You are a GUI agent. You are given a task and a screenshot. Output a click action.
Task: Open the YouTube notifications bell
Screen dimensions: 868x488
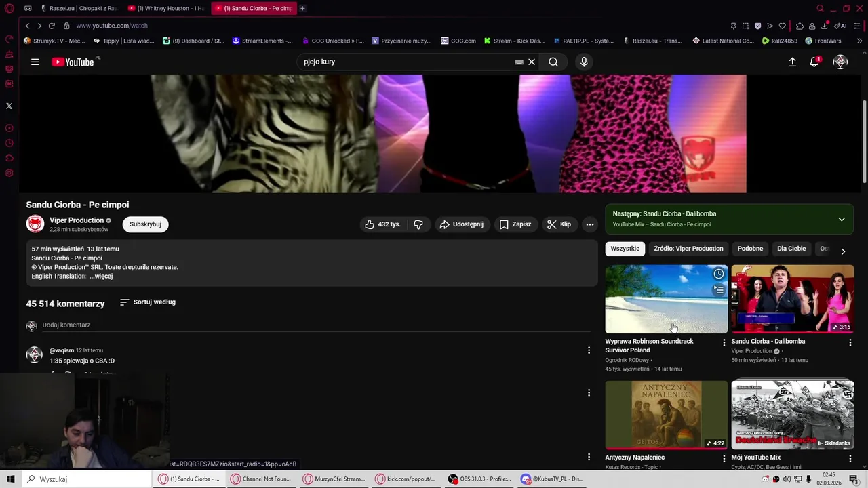[814, 62]
